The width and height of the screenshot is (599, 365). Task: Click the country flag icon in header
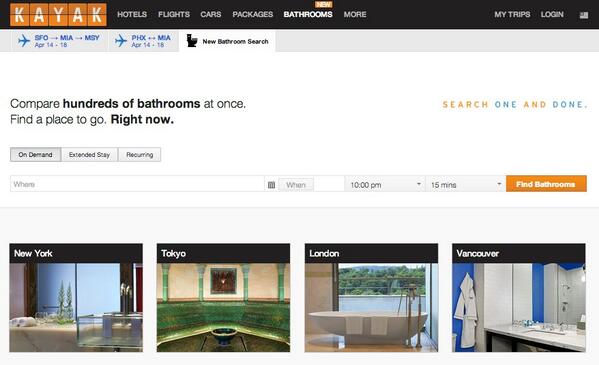pos(584,15)
